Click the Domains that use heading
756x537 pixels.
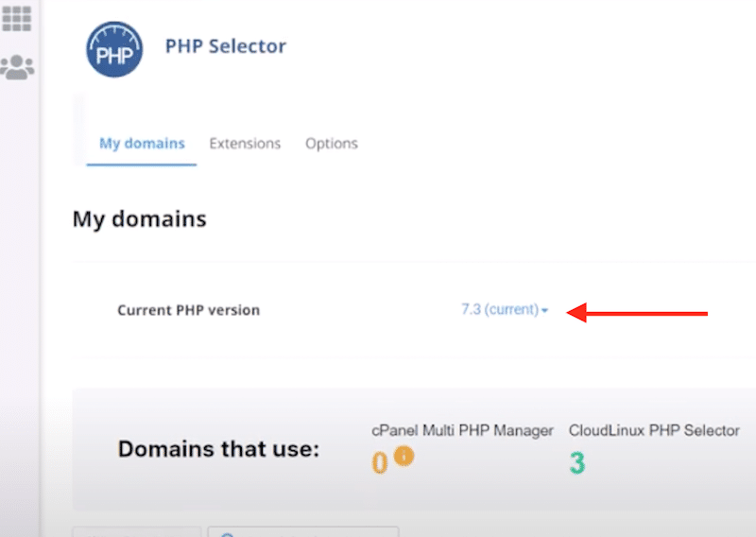pos(218,450)
